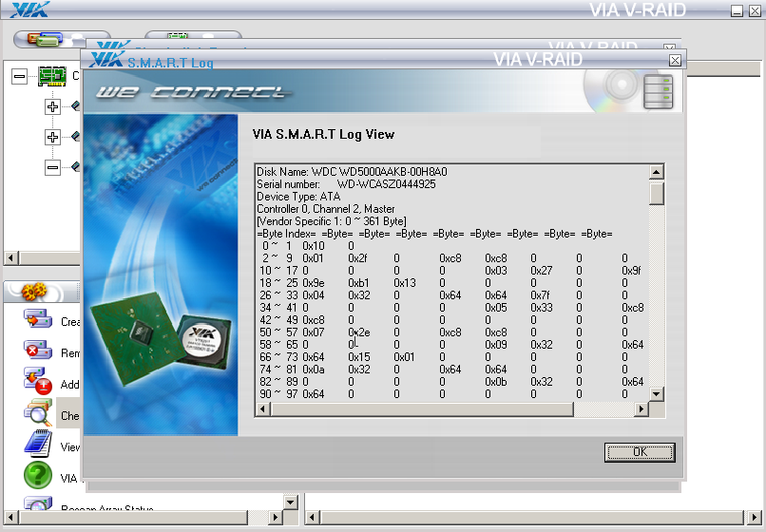Image resolution: width=766 pixels, height=532 pixels.
Task: Click the task panel scroll-down arrow
Action: (291, 502)
